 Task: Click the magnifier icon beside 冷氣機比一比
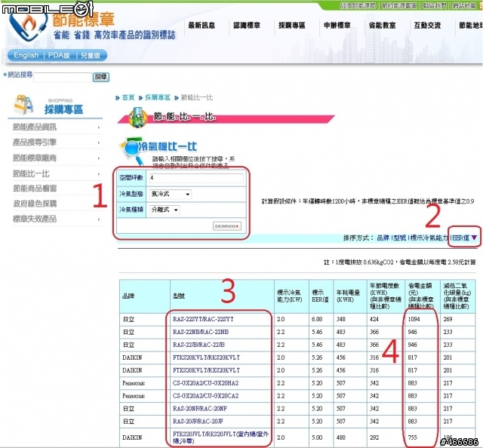click(x=131, y=151)
